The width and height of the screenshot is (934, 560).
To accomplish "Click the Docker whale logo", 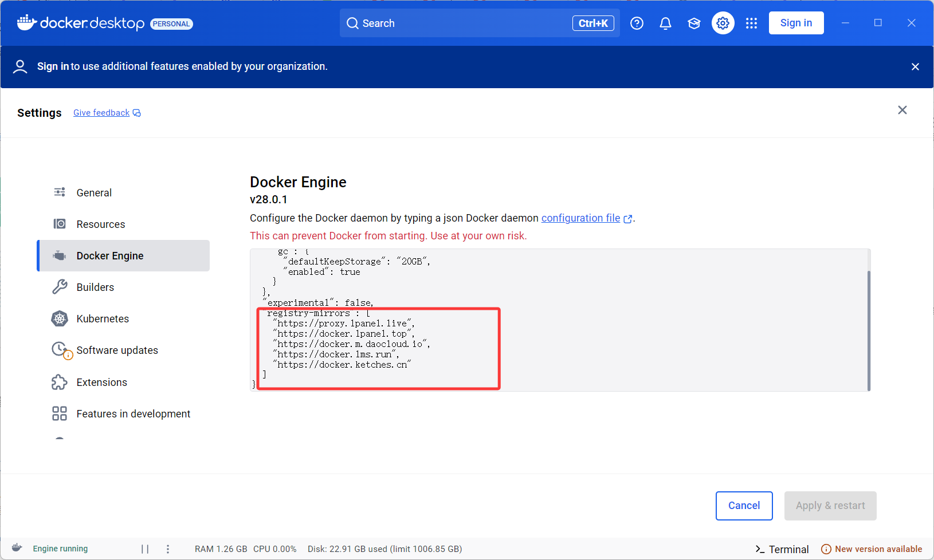I will pyautogui.click(x=27, y=23).
